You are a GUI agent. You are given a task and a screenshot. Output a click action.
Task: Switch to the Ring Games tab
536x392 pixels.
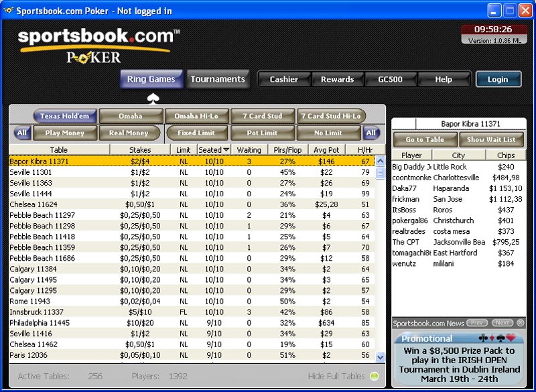[x=151, y=79]
